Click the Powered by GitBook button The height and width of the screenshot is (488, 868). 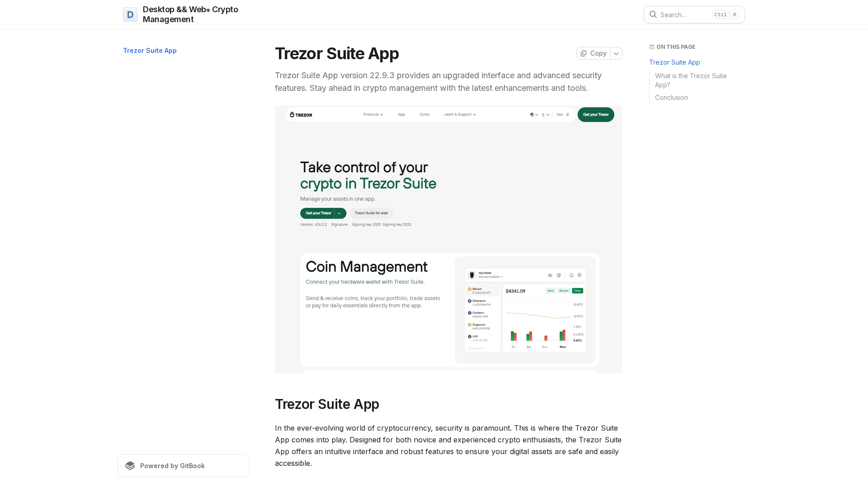pos(184,465)
